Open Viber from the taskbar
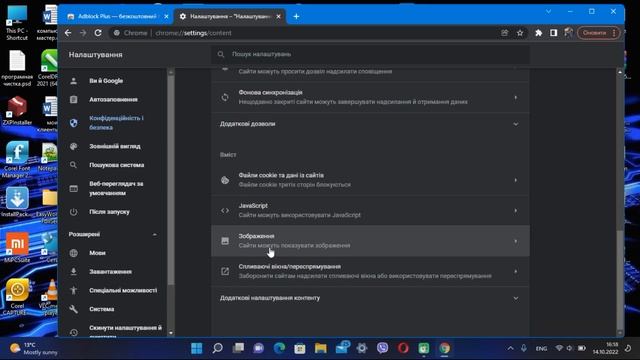The height and width of the screenshot is (360, 640). point(382,348)
